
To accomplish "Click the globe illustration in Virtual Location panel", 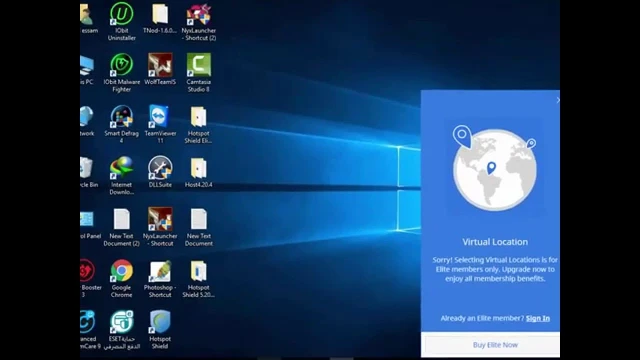I will (495, 169).
